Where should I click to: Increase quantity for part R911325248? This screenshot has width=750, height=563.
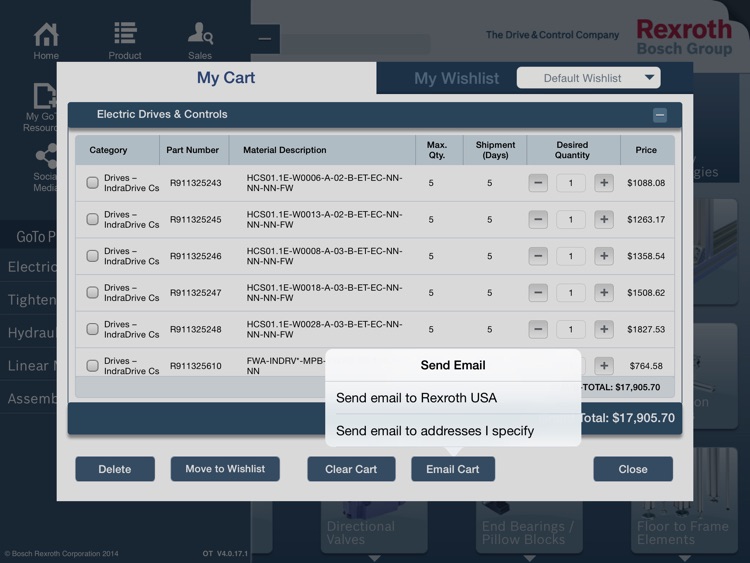click(x=604, y=329)
